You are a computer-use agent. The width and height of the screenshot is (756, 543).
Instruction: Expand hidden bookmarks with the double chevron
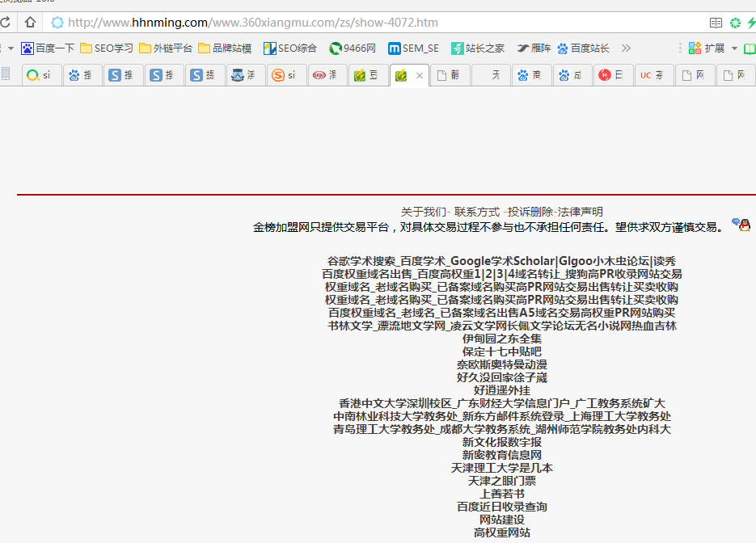click(x=626, y=48)
